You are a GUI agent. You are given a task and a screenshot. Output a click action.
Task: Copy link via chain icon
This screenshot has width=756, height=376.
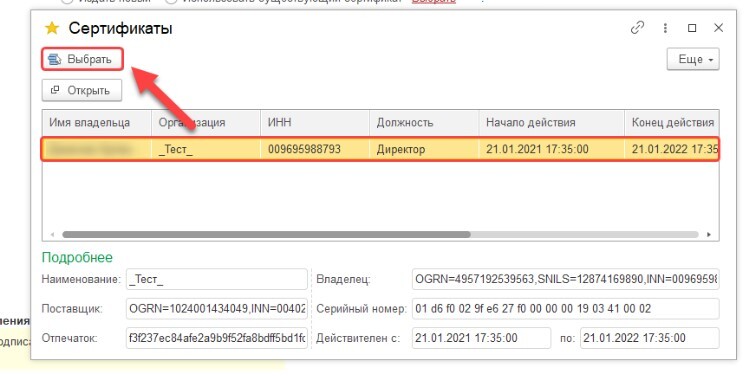click(x=637, y=28)
